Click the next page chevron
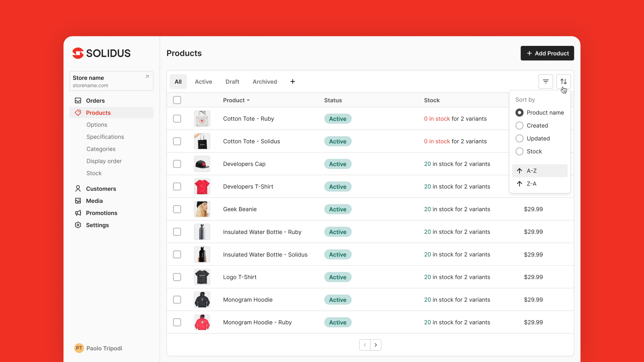The width and height of the screenshot is (644, 362). click(x=375, y=345)
